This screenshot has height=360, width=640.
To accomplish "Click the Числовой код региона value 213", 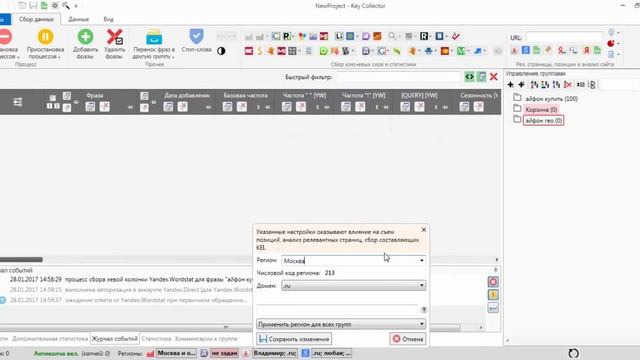I will [329, 273].
